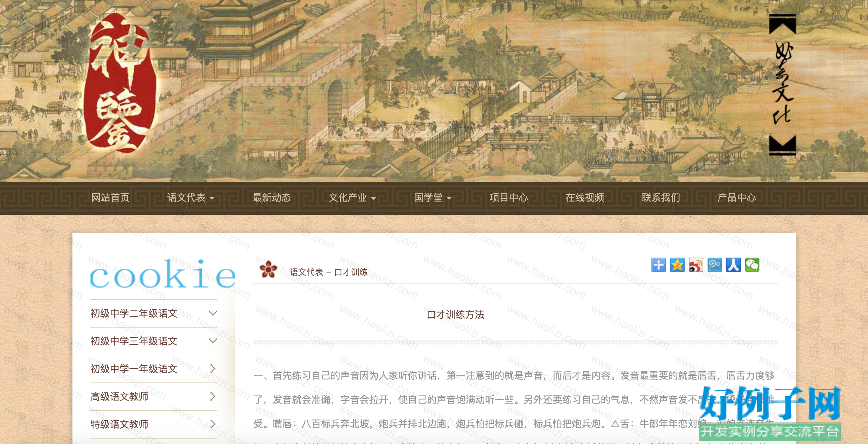This screenshot has height=444, width=868.
Task: Share the page on Tencent Weibo
Action: point(715,265)
